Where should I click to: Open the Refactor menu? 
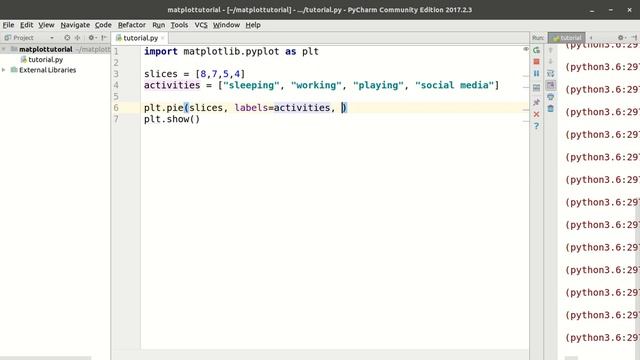tap(131, 25)
